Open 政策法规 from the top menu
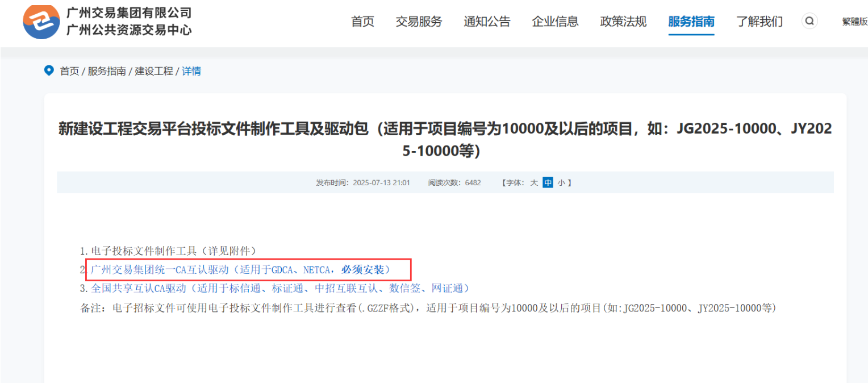Viewport: 868px width, 383px height. 623,22
